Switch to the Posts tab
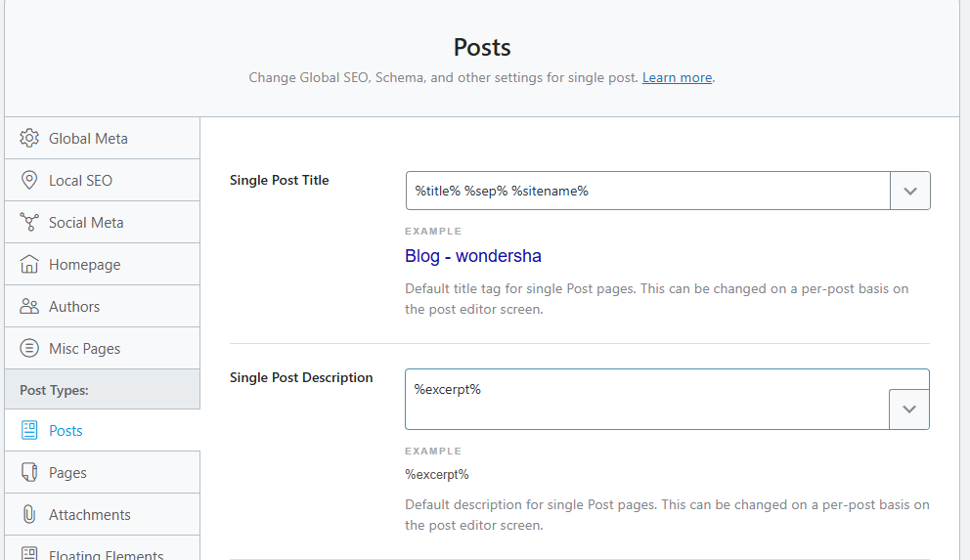This screenshot has height=560, width=970. (66, 430)
